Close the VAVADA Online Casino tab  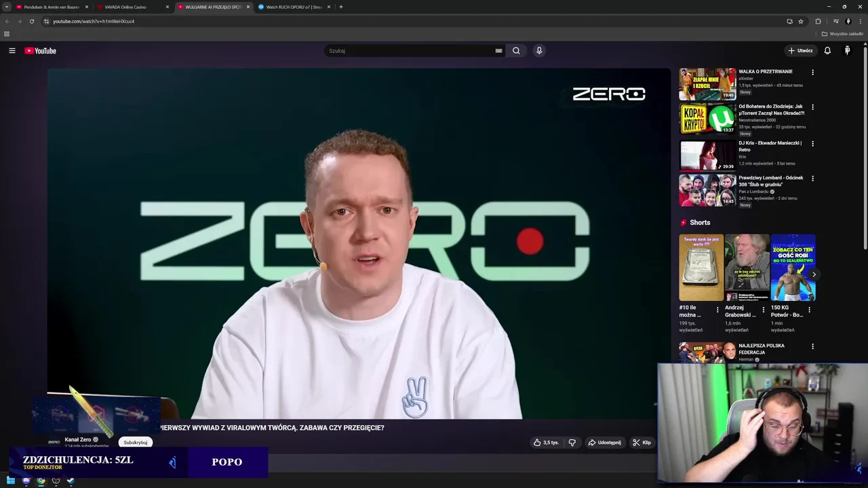[x=167, y=7]
